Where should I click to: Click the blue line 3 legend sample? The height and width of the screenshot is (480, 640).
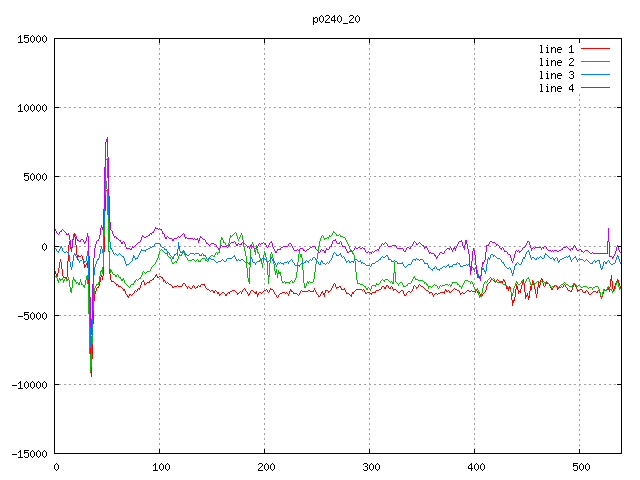click(x=595, y=75)
